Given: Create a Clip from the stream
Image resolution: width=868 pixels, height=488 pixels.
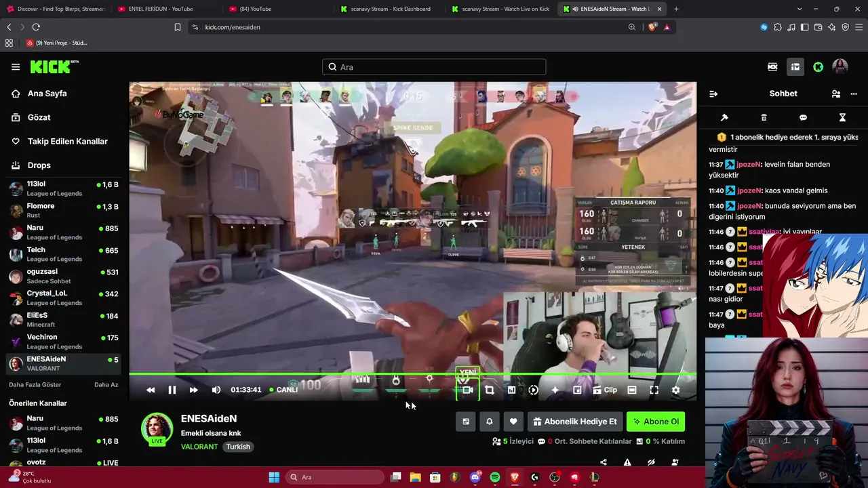Looking at the screenshot, I should point(605,390).
